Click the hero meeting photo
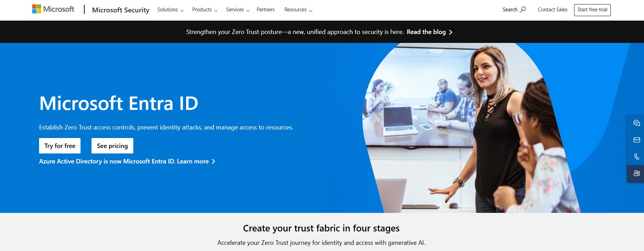 pos(471,128)
